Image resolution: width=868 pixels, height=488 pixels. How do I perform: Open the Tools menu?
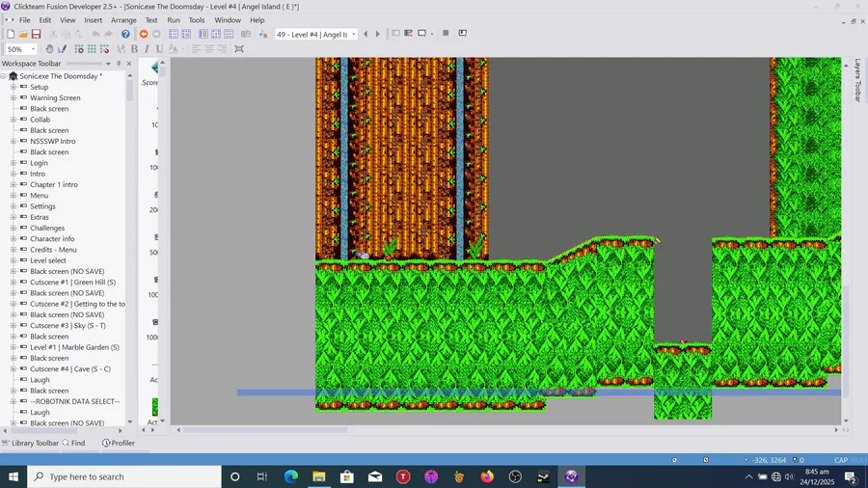(197, 20)
